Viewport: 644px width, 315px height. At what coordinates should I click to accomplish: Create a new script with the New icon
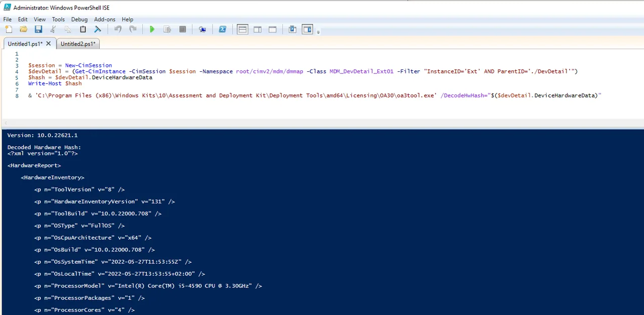coord(9,30)
